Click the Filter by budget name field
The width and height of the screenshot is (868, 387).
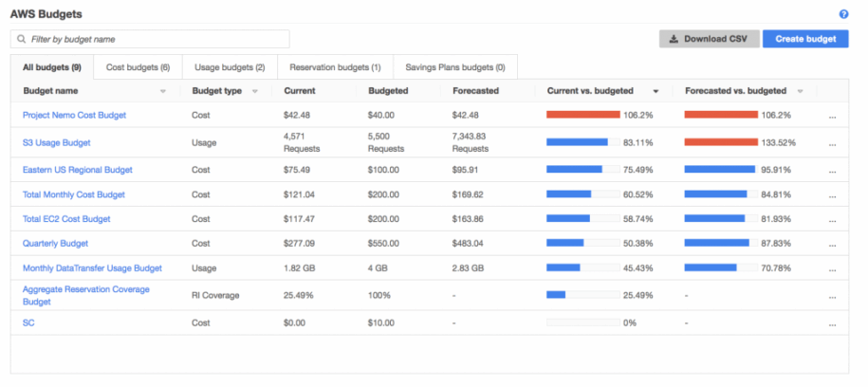[x=150, y=39]
